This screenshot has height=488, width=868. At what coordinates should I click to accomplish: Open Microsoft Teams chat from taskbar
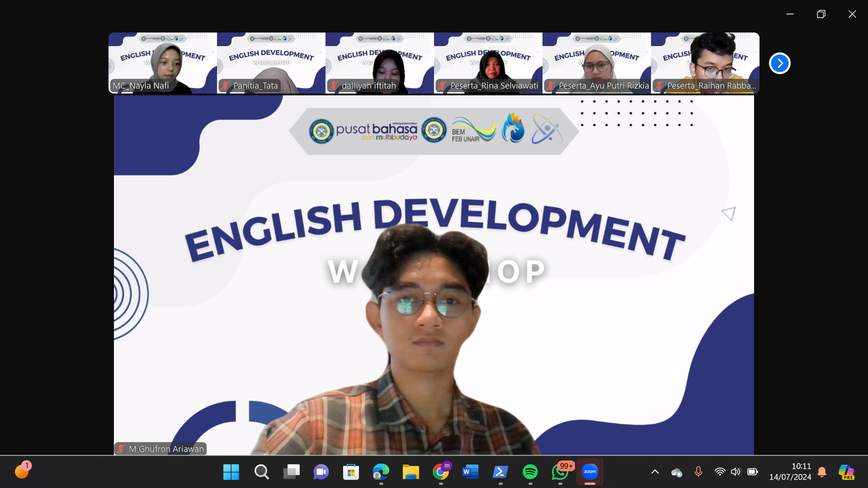pos(321,472)
